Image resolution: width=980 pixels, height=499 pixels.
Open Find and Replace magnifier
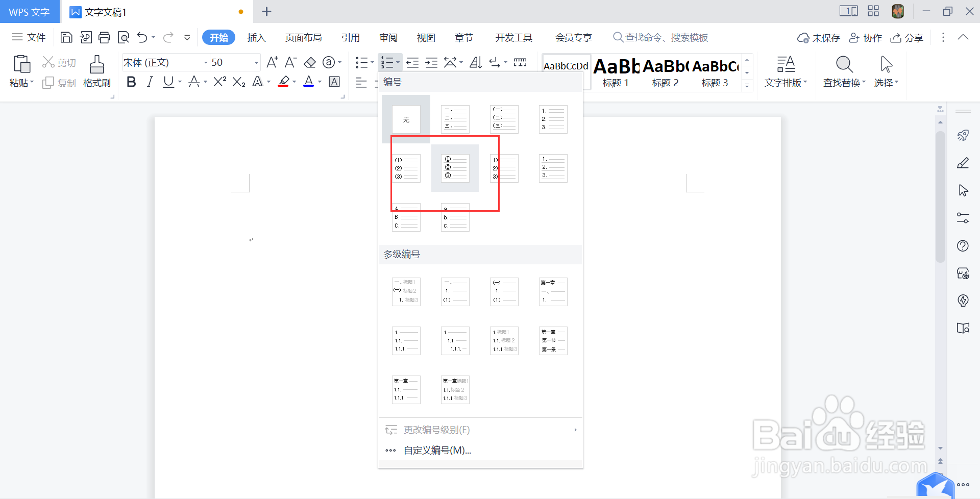(x=844, y=64)
